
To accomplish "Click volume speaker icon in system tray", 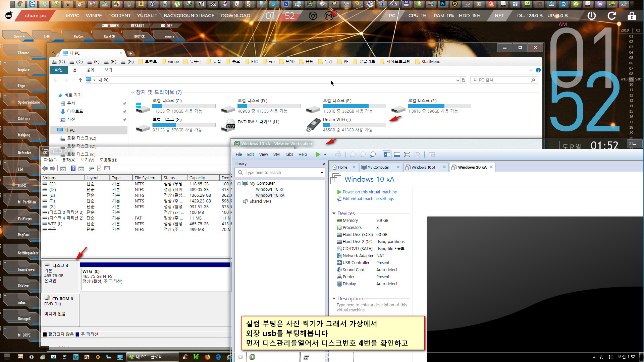I will coord(610,357).
